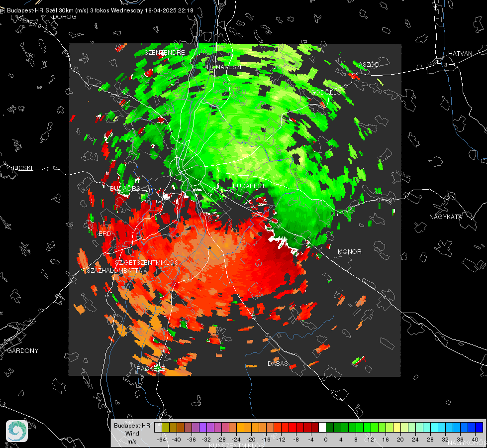Click the -12 legend value

[x=281, y=440]
